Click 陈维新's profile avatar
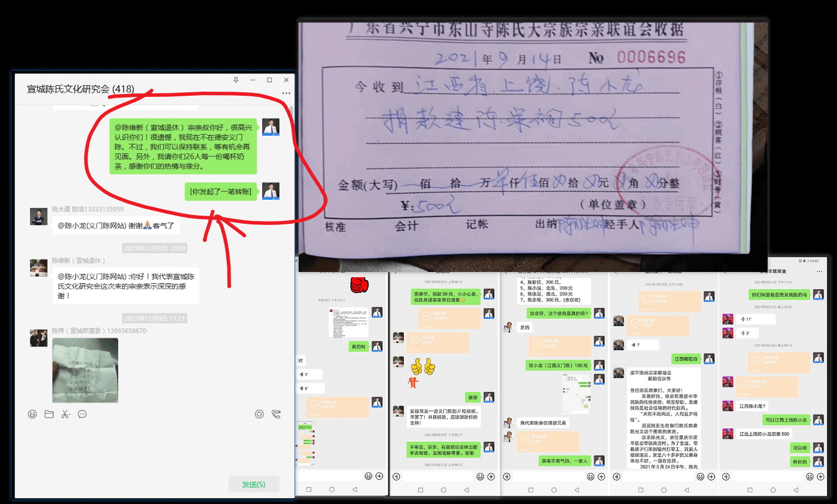 39,268
